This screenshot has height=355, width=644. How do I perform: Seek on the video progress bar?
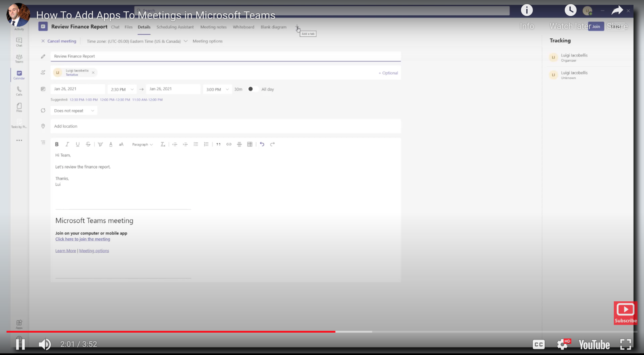(x=322, y=331)
